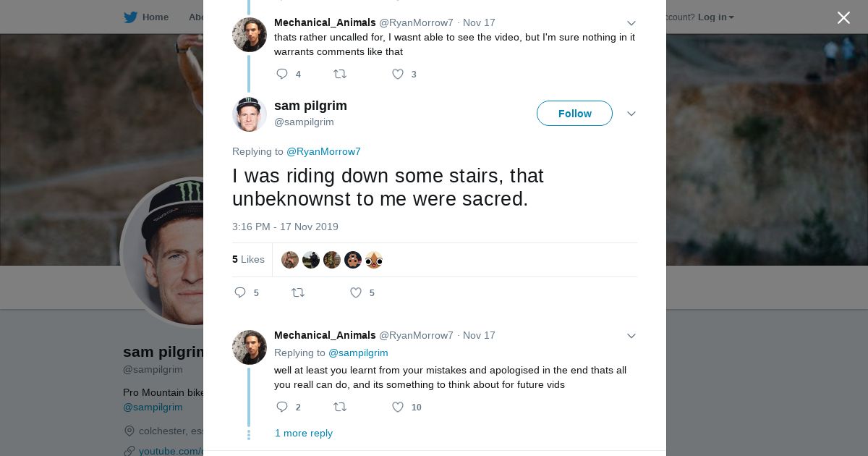868x456 pixels.
Task: Retweet the top Mechanical_Animals tweet
Action: point(339,74)
